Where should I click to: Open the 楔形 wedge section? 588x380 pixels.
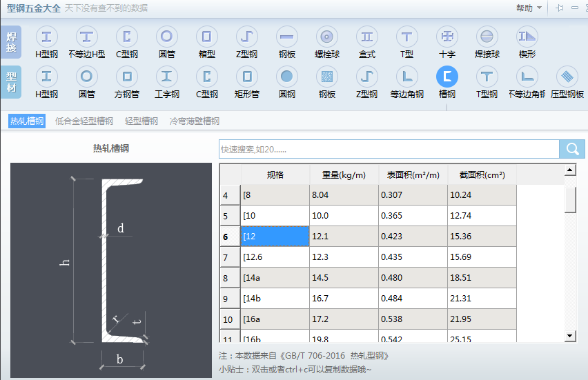pos(527,37)
